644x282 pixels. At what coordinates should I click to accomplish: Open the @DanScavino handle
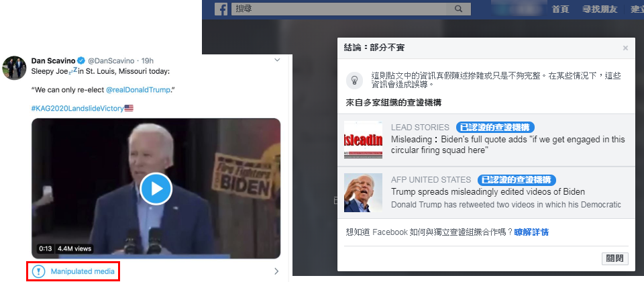[111, 61]
